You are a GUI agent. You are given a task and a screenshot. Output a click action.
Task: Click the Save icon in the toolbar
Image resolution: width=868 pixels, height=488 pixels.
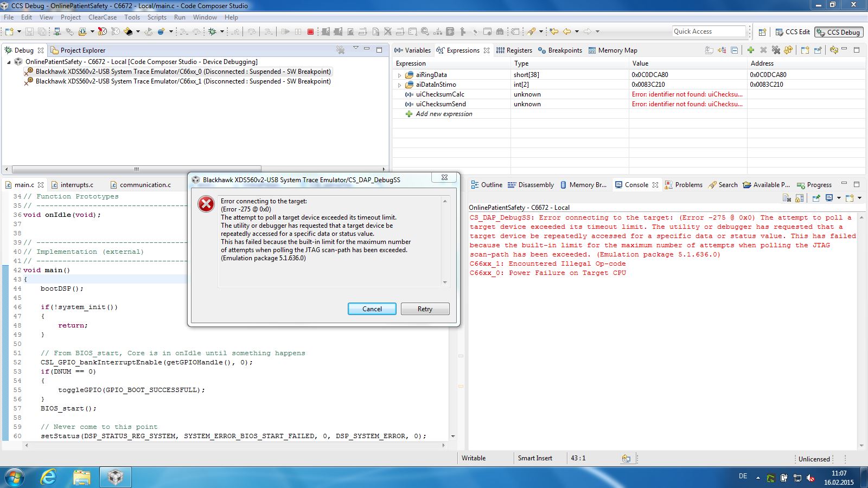pyautogui.click(x=29, y=31)
